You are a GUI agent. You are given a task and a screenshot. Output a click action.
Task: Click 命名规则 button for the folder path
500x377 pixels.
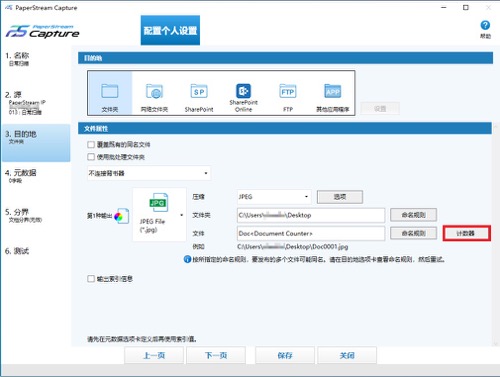pos(413,215)
